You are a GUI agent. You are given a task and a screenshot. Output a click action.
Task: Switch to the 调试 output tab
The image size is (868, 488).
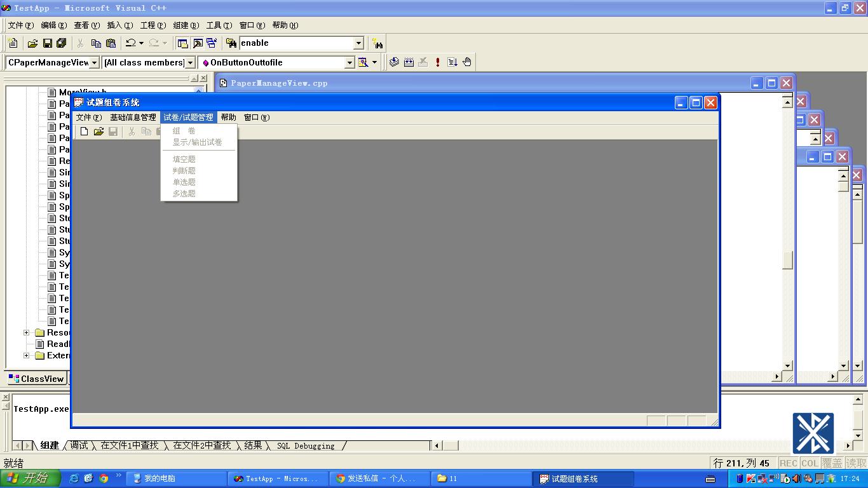[79, 445]
